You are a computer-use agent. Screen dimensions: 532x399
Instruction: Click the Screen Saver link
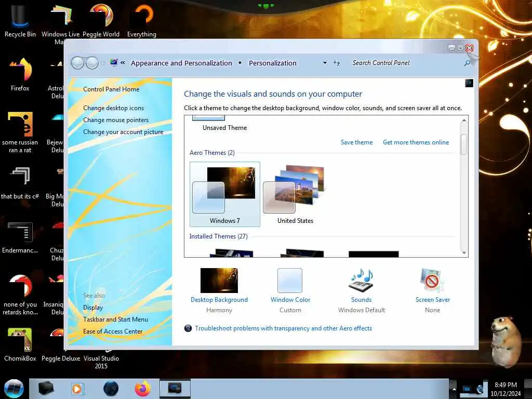433,300
